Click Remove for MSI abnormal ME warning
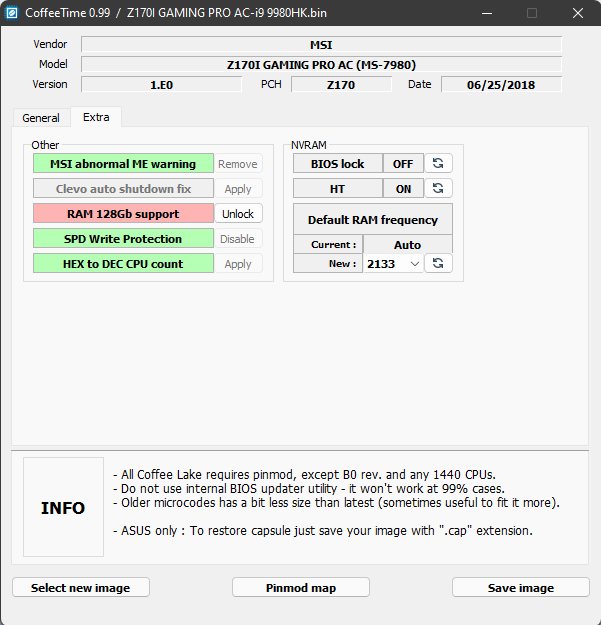 [x=238, y=164]
